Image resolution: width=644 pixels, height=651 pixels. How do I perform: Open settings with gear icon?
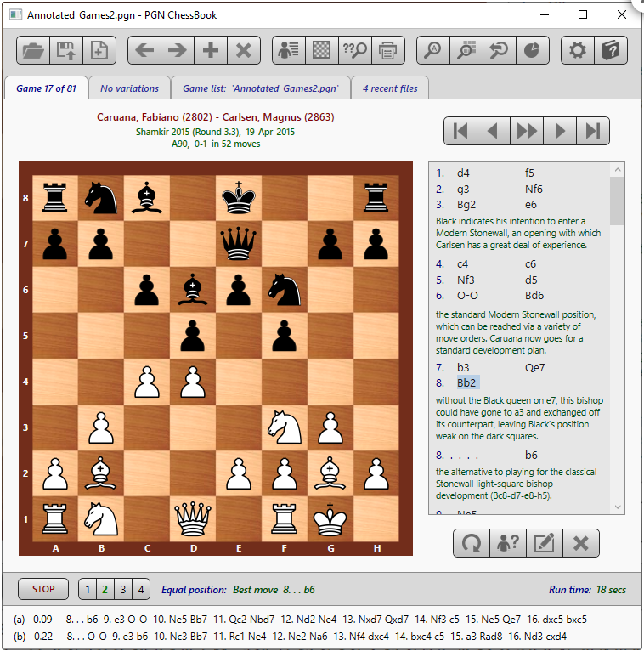click(x=578, y=50)
